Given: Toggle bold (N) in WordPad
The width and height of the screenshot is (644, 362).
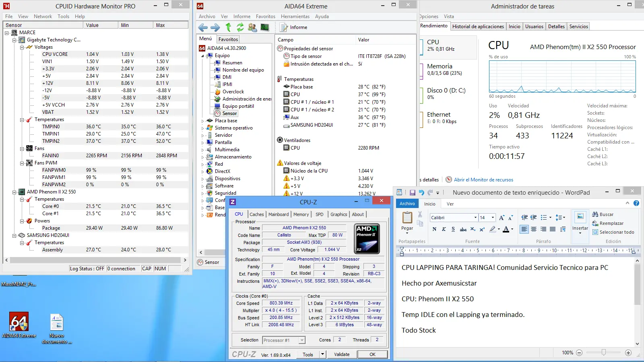Looking at the screenshot, I should 434,229.
